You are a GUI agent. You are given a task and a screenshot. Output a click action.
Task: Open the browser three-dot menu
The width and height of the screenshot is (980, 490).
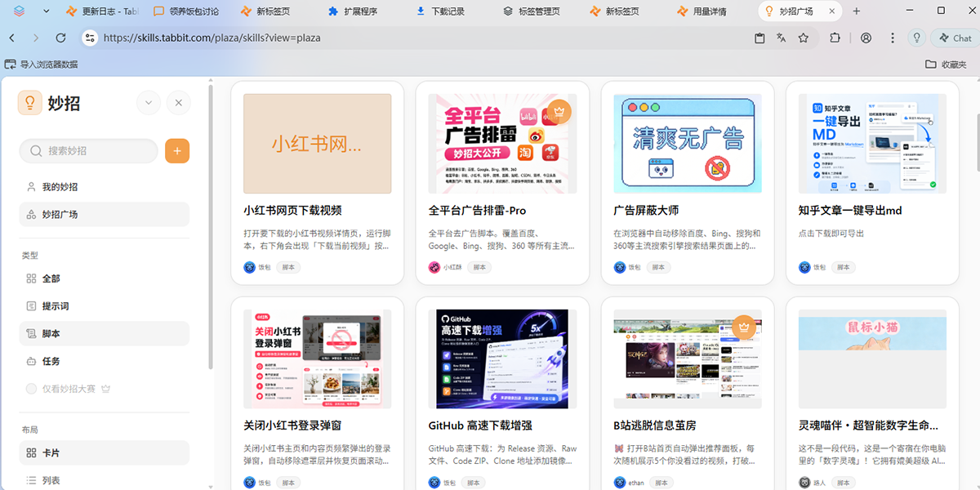(x=893, y=38)
